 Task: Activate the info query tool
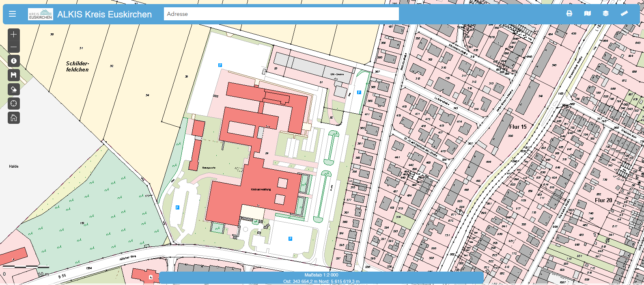point(14,61)
